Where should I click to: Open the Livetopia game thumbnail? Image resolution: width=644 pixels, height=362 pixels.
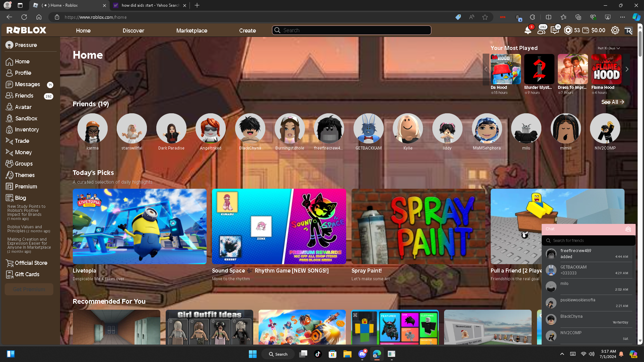[x=140, y=226]
